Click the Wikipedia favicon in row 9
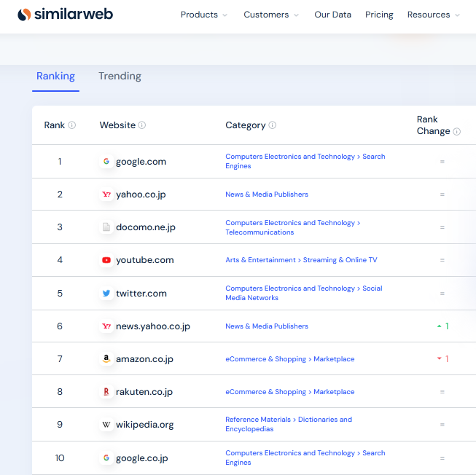This screenshot has width=476, height=475. coord(106,425)
